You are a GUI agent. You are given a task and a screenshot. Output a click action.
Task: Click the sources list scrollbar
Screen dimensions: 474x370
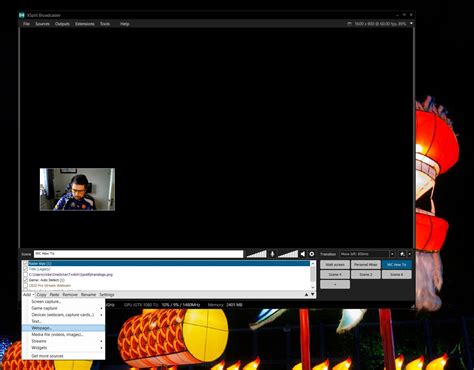pos(313,275)
